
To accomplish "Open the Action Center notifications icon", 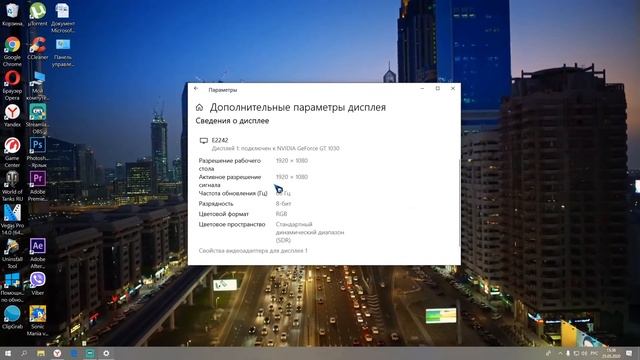I will (x=629, y=353).
